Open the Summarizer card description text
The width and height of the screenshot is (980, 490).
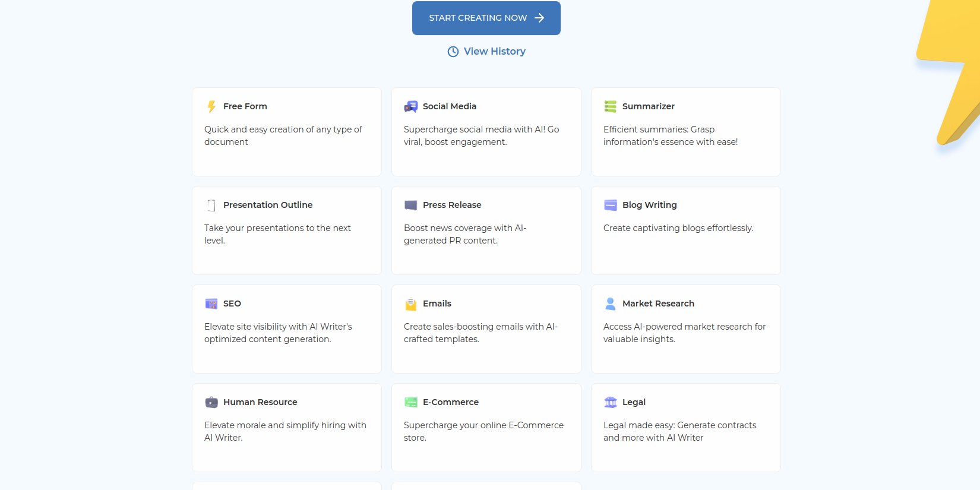tap(670, 135)
